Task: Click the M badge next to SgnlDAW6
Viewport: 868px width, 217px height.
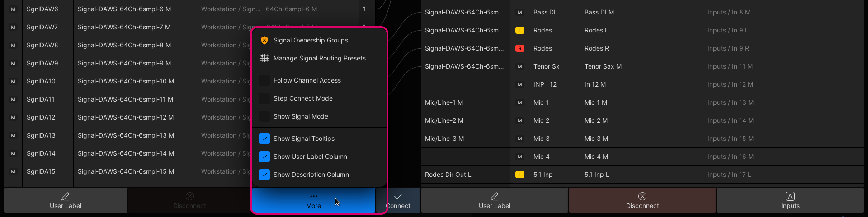Action: (x=13, y=9)
